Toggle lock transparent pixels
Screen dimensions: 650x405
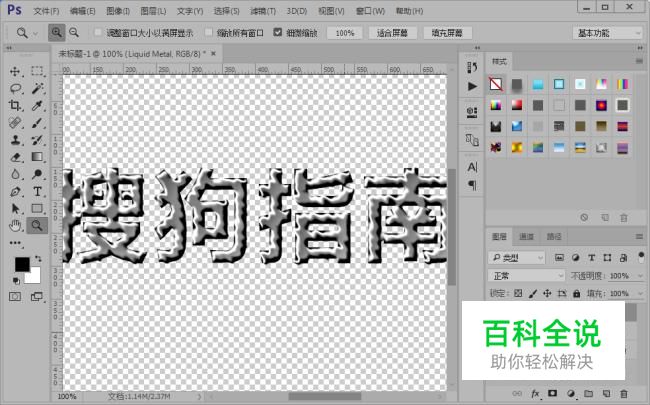tap(518, 293)
